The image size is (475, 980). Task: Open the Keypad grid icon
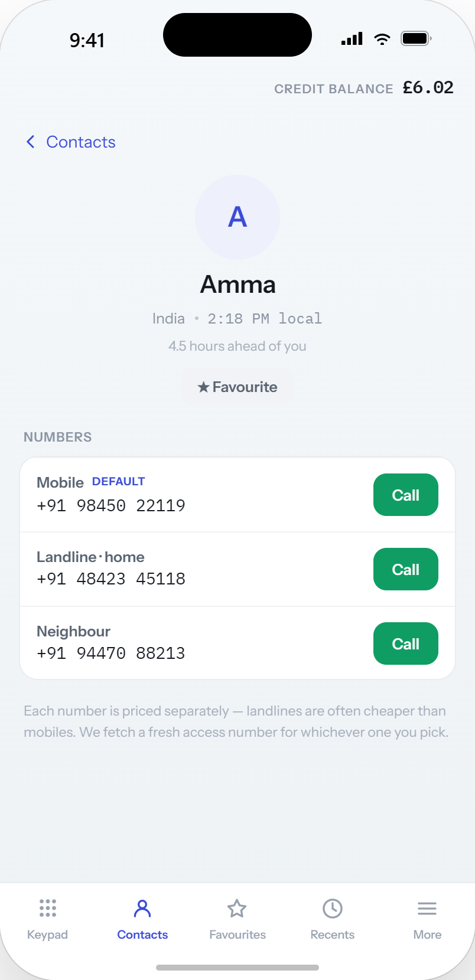coord(47,908)
